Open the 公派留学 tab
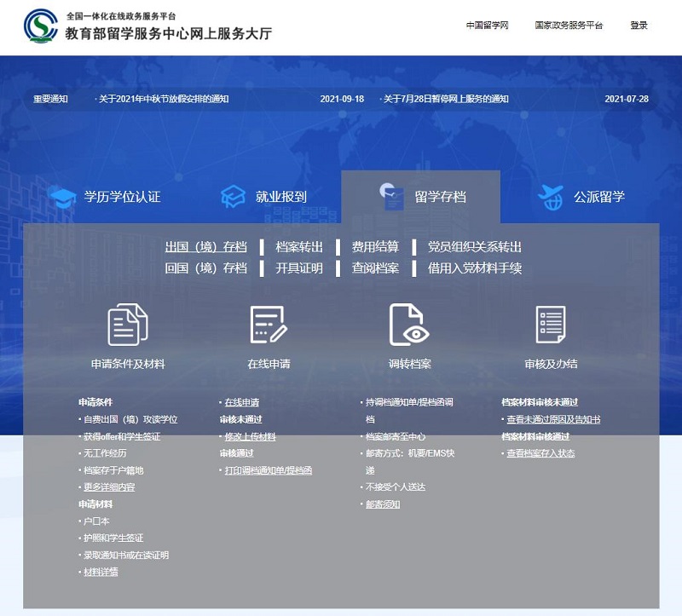This screenshot has width=682, height=616. (599, 197)
